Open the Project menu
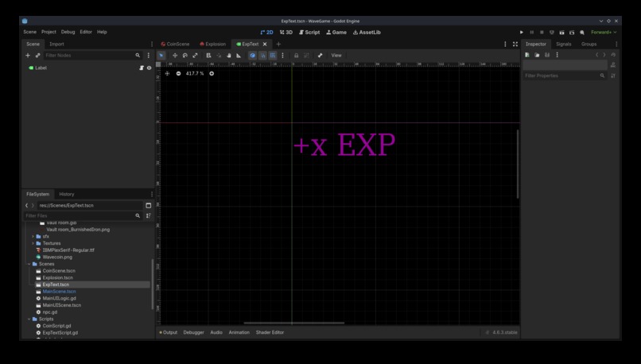641x364 pixels. [49, 32]
